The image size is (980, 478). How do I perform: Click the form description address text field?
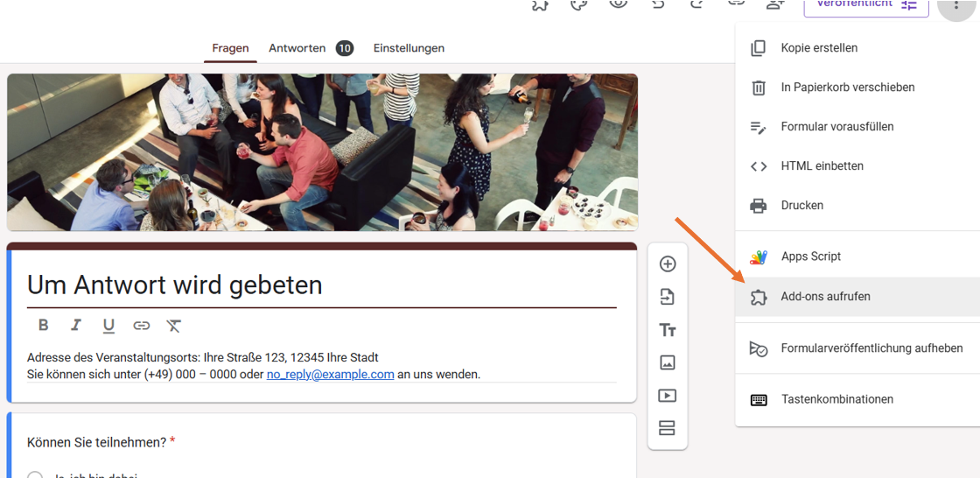point(322,366)
